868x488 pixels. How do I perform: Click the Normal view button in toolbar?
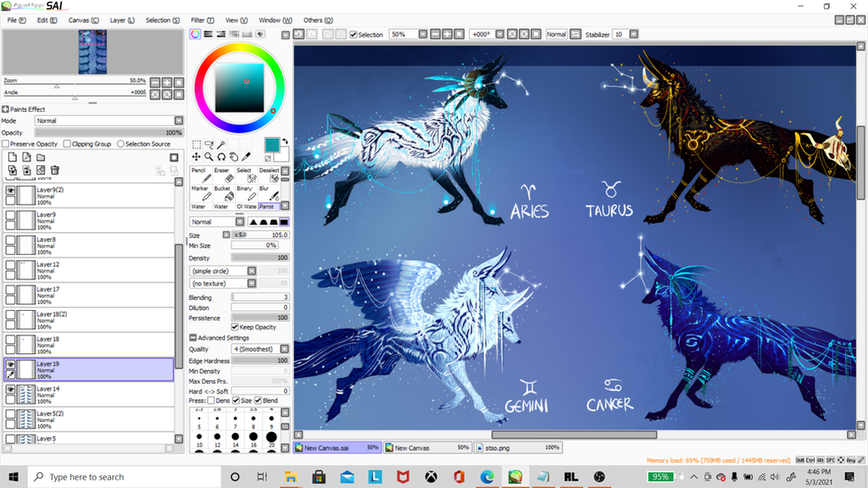click(x=556, y=34)
